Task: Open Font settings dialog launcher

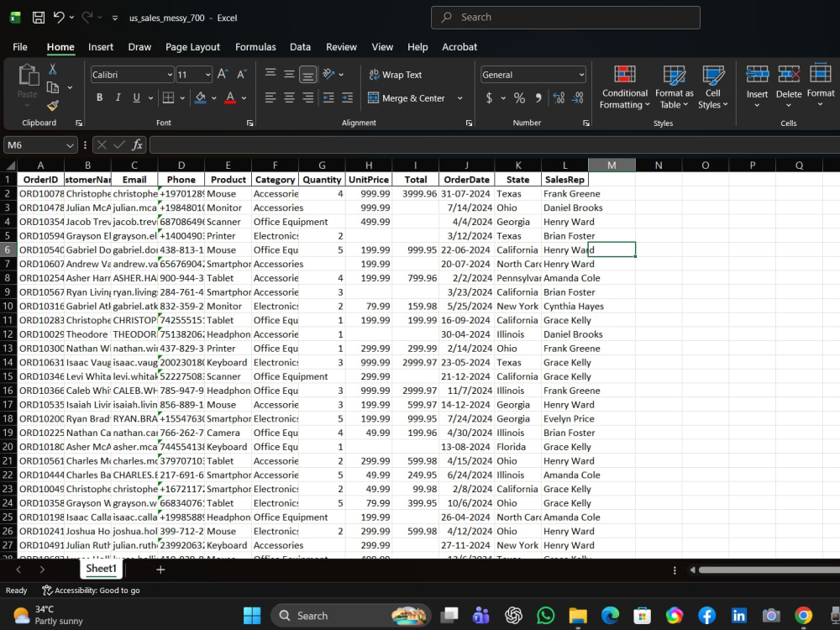Action: click(x=249, y=123)
